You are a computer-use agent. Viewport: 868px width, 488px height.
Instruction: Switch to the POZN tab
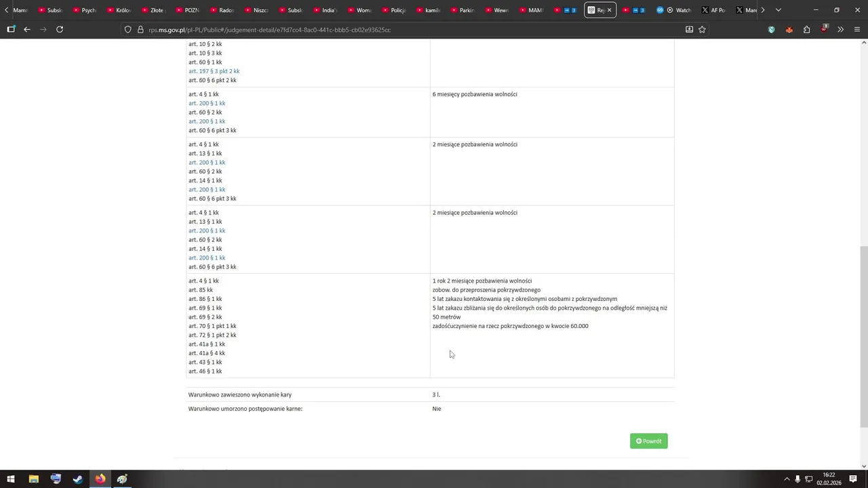click(x=188, y=10)
